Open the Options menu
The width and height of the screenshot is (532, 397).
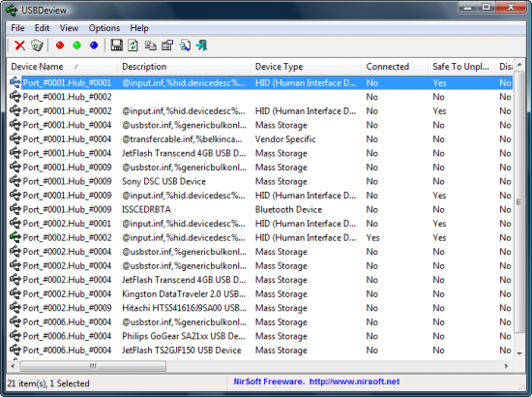[104, 28]
